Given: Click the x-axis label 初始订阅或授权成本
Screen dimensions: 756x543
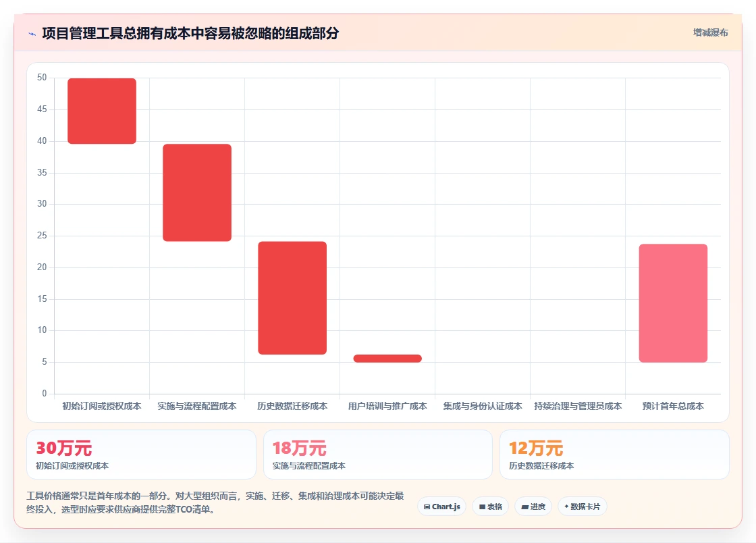Looking at the screenshot, I should click(x=102, y=406).
